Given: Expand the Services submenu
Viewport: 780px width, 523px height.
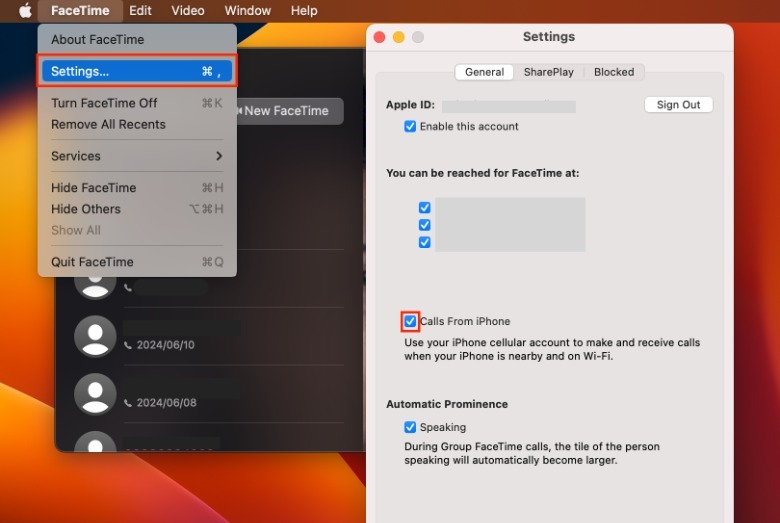Looking at the screenshot, I should click(137, 156).
